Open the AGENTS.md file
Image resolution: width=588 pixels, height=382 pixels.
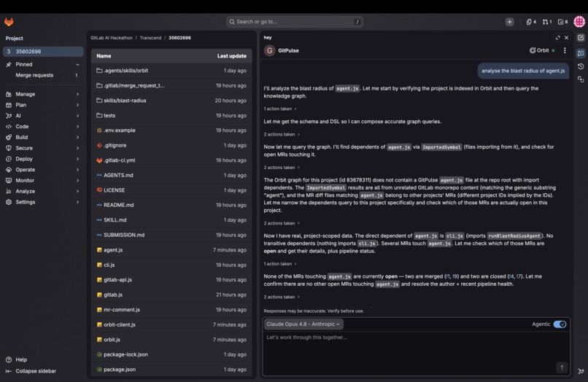(x=118, y=175)
